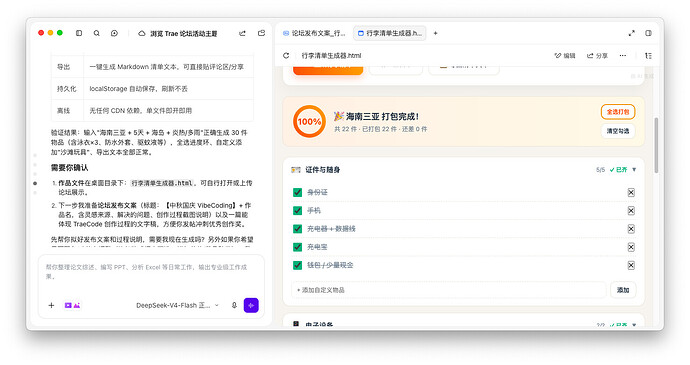
Task: Open the outline list icon in preview toolbar
Action: tap(648, 55)
